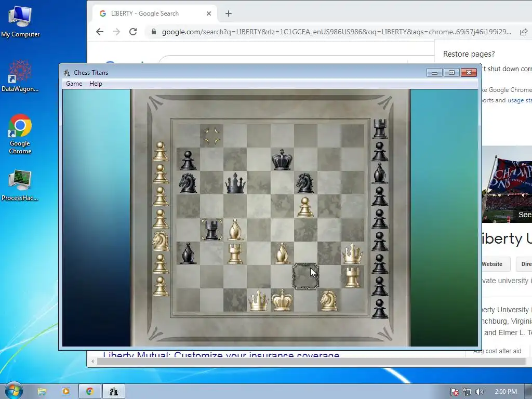The image size is (532, 399).
Task: Switch to Chrome from the taskbar
Action: 90,392
